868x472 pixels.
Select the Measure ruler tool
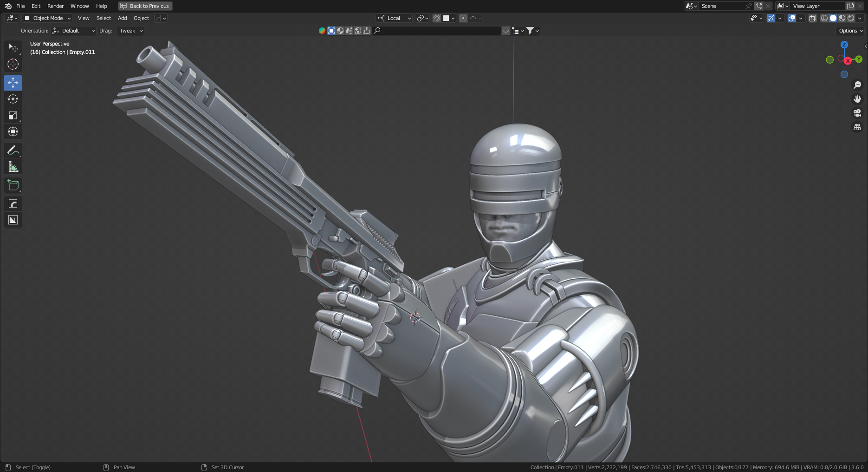(13, 166)
